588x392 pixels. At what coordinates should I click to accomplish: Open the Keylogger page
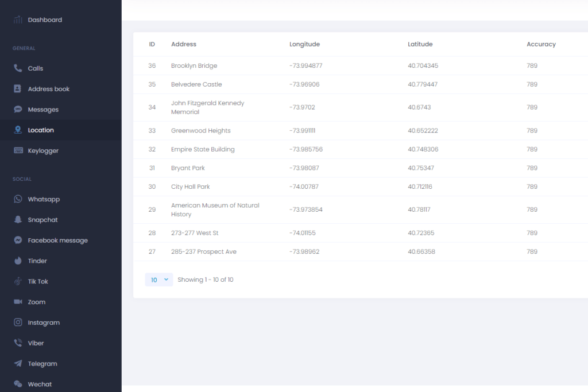coord(43,150)
